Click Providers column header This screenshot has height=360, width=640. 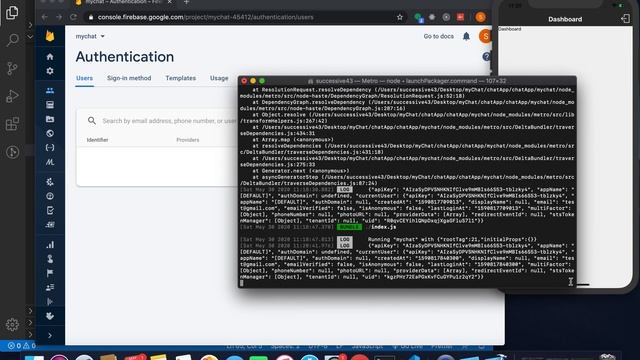pyautogui.click(x=188, y=140)
